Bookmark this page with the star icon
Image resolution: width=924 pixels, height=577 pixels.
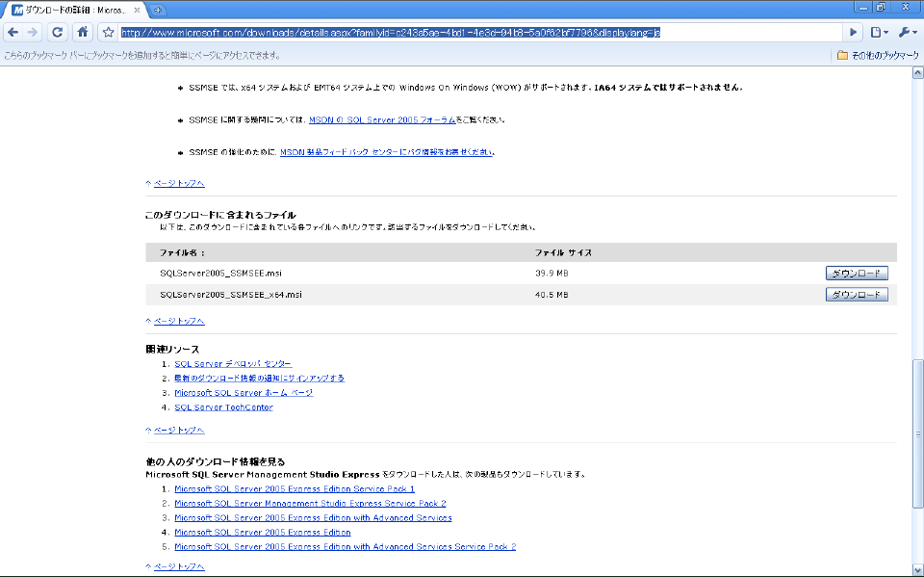tap(108, 33)
